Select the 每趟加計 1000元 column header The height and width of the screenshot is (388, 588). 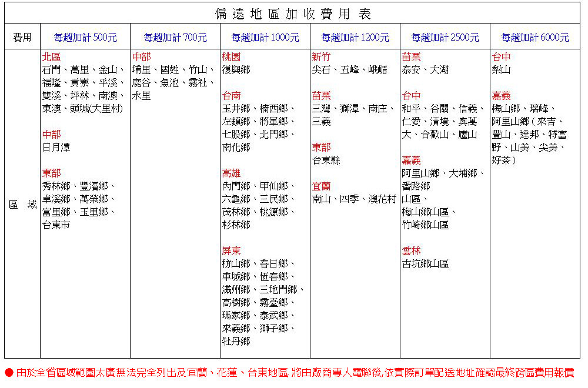265,38
